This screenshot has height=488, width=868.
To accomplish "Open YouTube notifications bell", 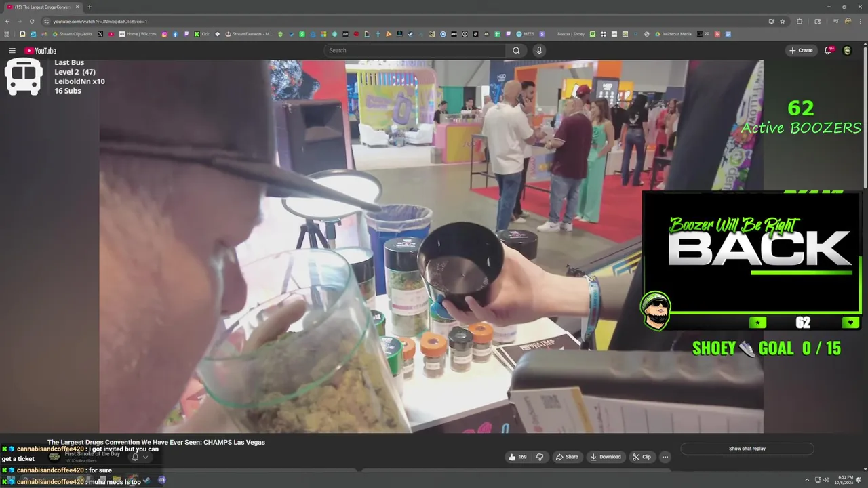I will (x=828, y=50).
